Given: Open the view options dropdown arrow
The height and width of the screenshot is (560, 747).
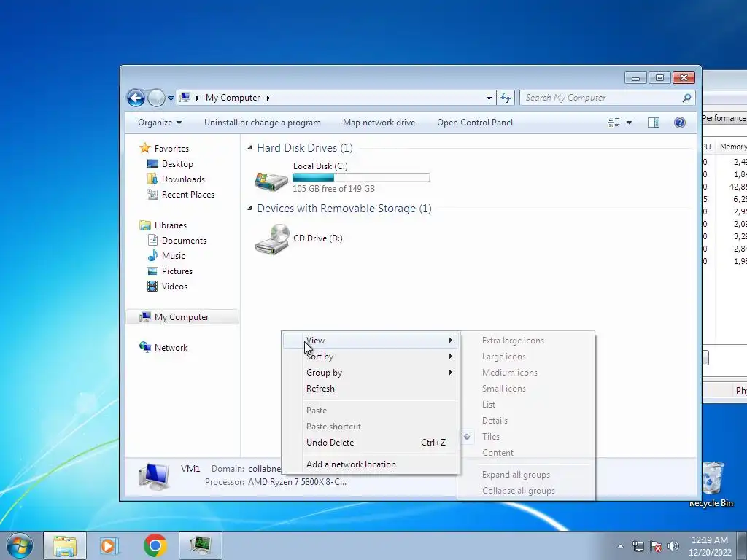Looking at the screenshot, I should [x=629, y=122].
